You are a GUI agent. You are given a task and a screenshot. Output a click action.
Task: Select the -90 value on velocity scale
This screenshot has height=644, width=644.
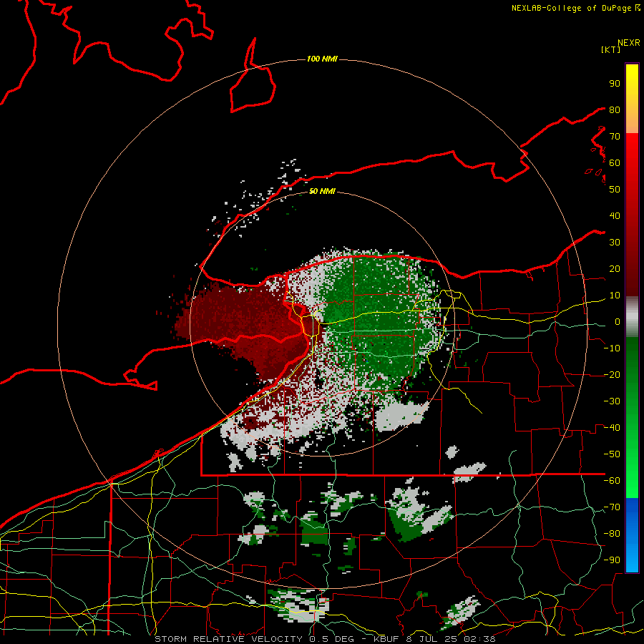pyautogui.click(x=612, y=560)
